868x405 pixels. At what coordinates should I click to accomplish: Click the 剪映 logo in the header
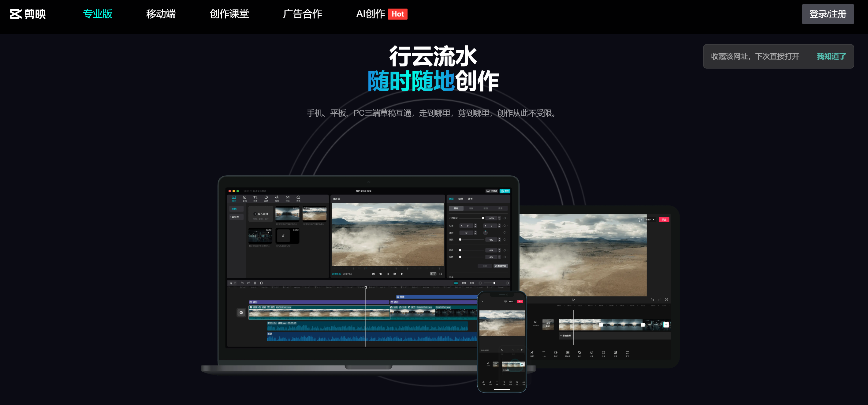[x=27, y=14]
